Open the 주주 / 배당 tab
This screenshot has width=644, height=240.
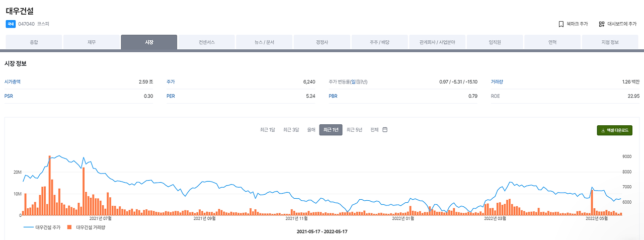(379, 42)
